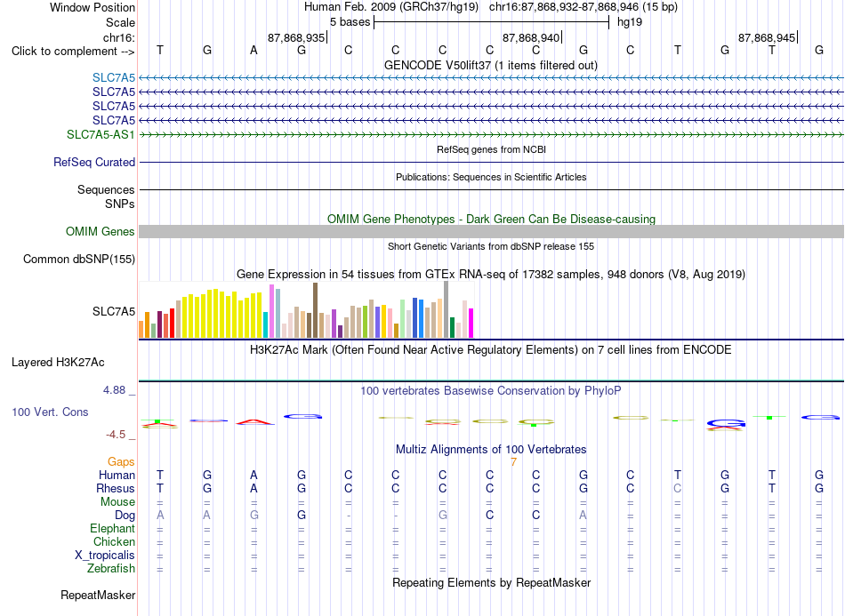Click the Dog species row label
Screen dimensions: 845x616
[125, 516]
